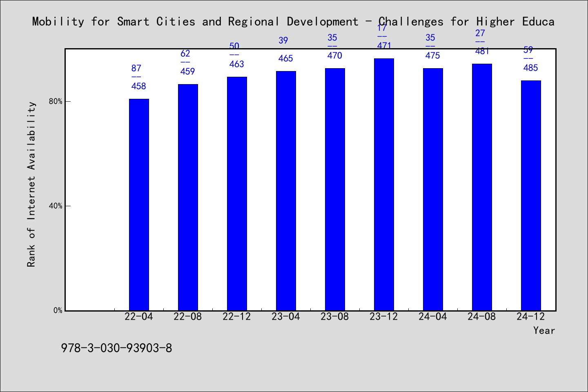The image size is (588, 392).
Task: Select the 23-08 bar
Action: tap(335, 189)
